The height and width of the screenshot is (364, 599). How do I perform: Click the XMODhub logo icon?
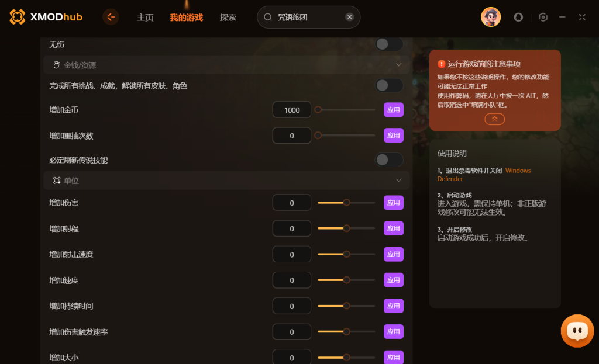click(x=17, y=17)
